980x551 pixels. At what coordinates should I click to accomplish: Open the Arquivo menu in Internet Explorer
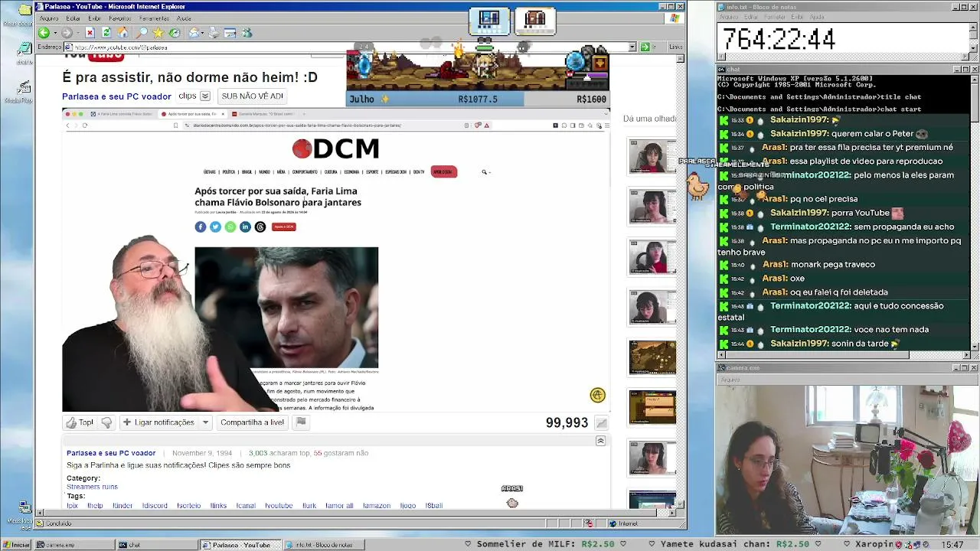(49, 18)
